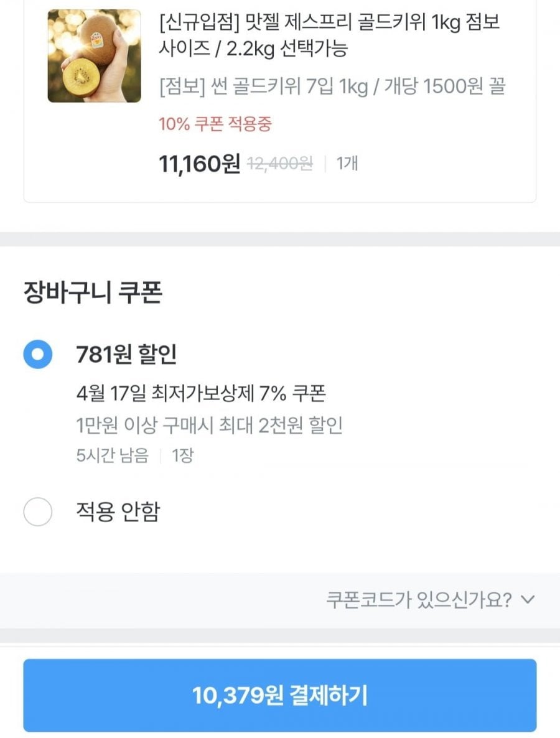Tap the 1개 quantity indicator
560x738 pixels.
point(347,164)
